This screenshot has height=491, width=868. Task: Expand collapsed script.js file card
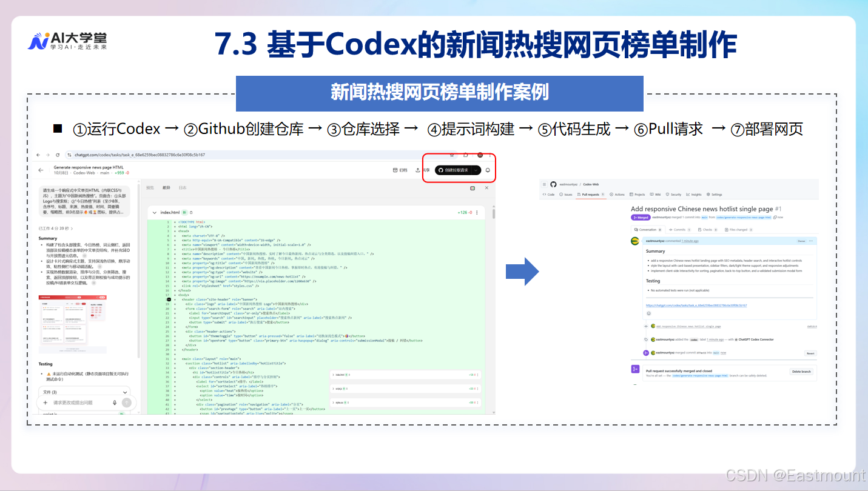pyautogui.click(x=405, y=389)
